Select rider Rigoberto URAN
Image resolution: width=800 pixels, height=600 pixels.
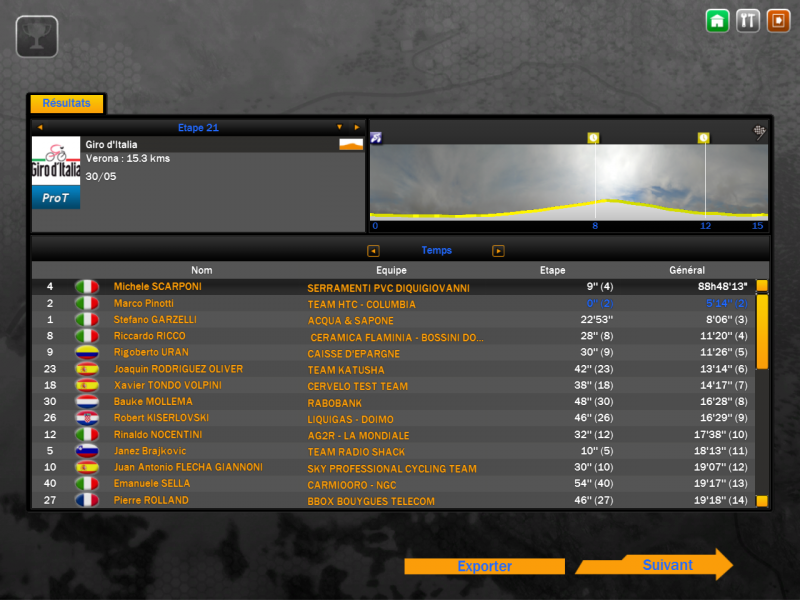(151, 353)
